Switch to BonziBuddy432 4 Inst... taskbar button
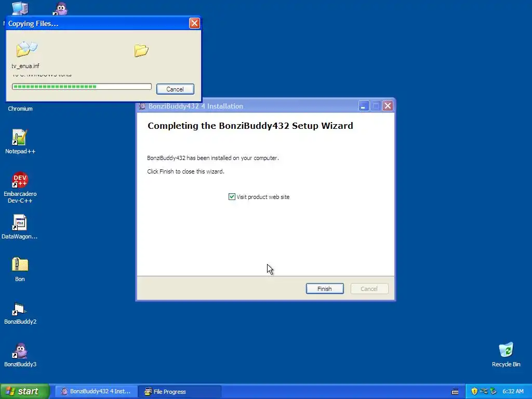The image size is (532, 399). (97, 392)
